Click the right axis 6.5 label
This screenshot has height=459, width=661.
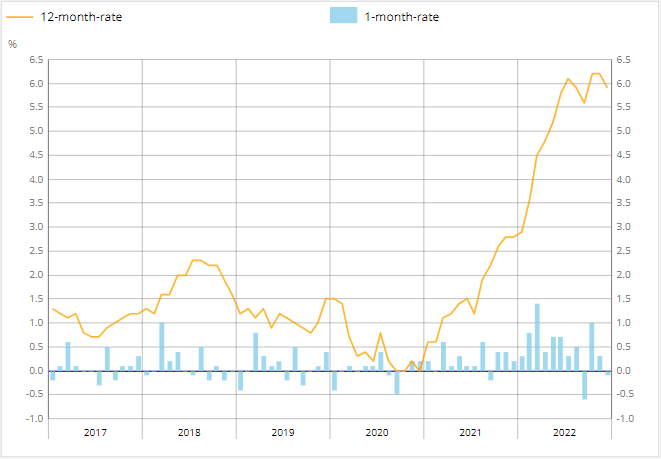(624, 59)
